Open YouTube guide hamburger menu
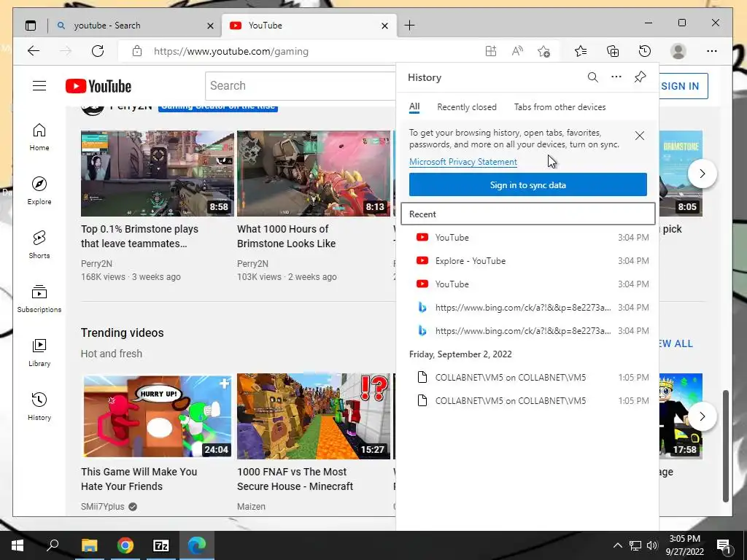The width and height of the screenshot is (747, 560). [39, 86]
